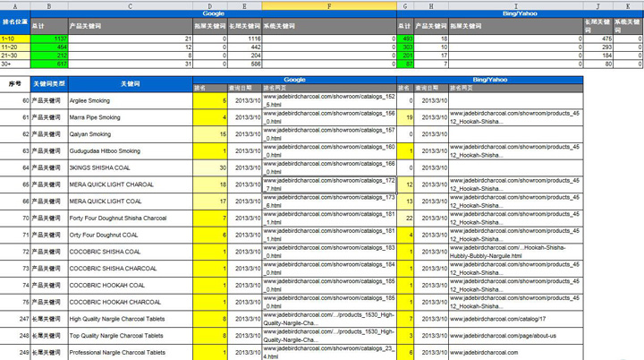Select column F header
Viewport: 644px width, 360px height.
coord(329,5)
